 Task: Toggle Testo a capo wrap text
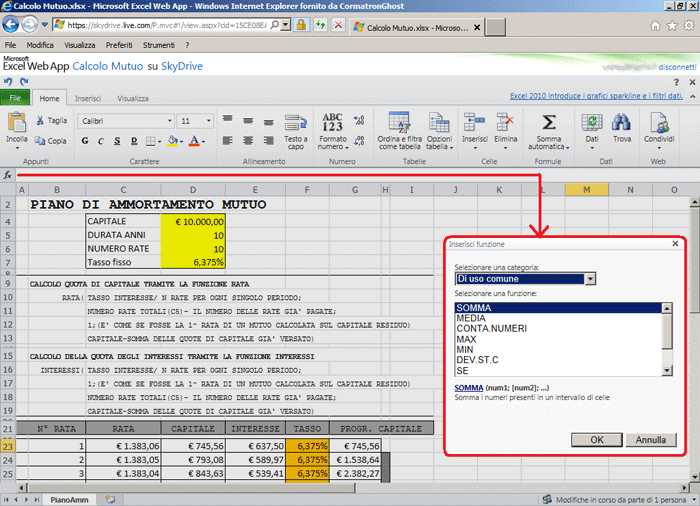tap(296, 132)
